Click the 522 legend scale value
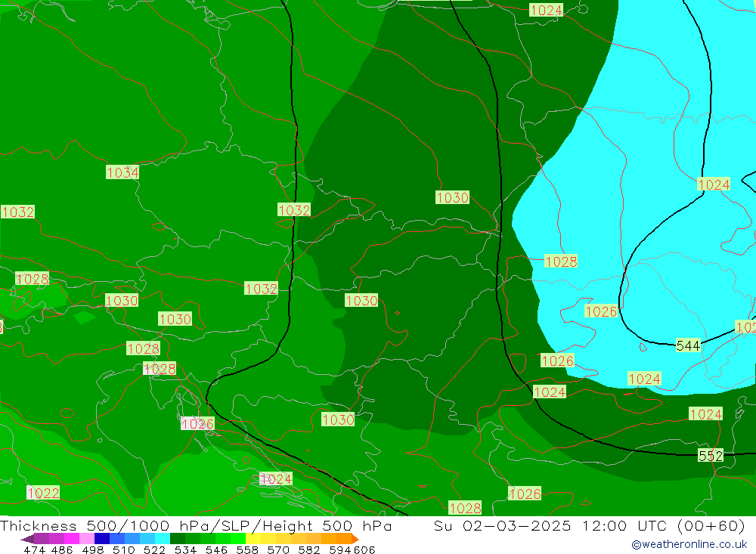Screen dimensions: 756x554 click(x=154, y=549)
